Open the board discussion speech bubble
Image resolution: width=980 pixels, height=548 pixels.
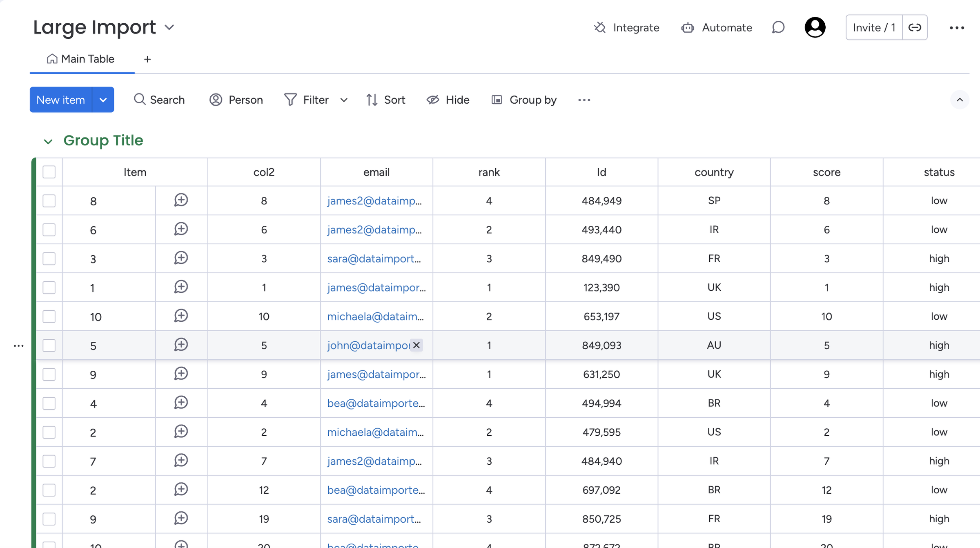[778, 27]
